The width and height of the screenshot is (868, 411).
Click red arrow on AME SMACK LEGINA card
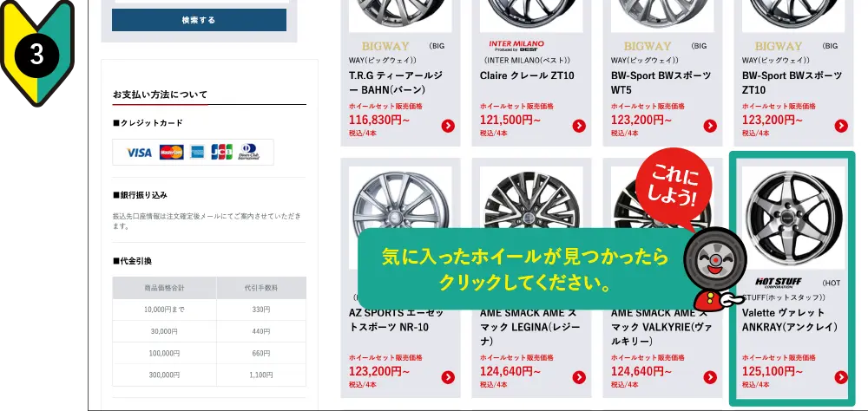579,377
